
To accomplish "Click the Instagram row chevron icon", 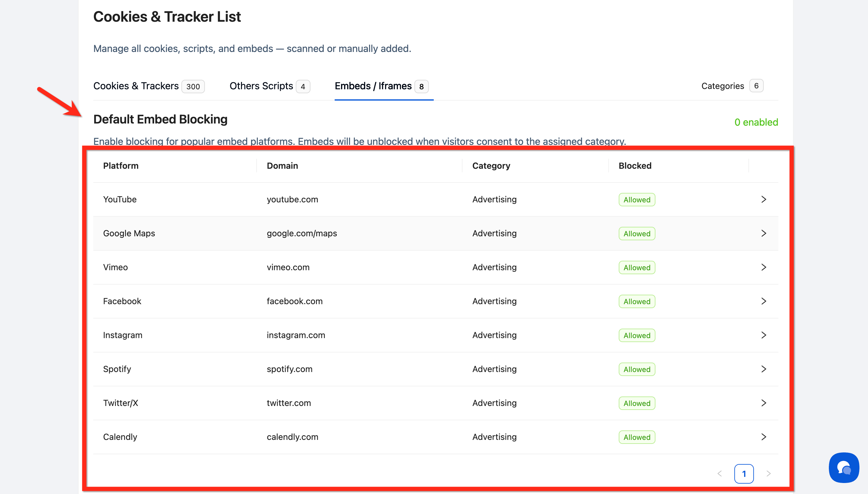I will pyautogui.click(x=763, y=335).
